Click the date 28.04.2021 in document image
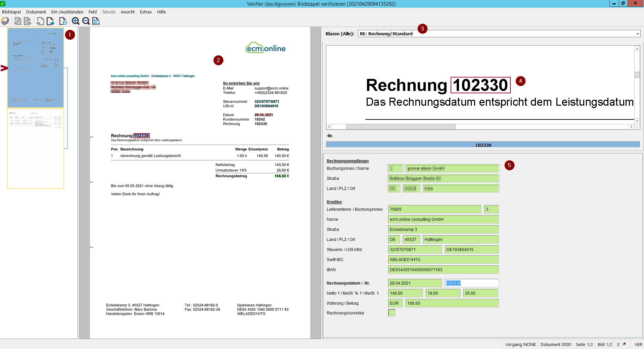The height and width of the screenshot is (349, 644). (264, 115)
